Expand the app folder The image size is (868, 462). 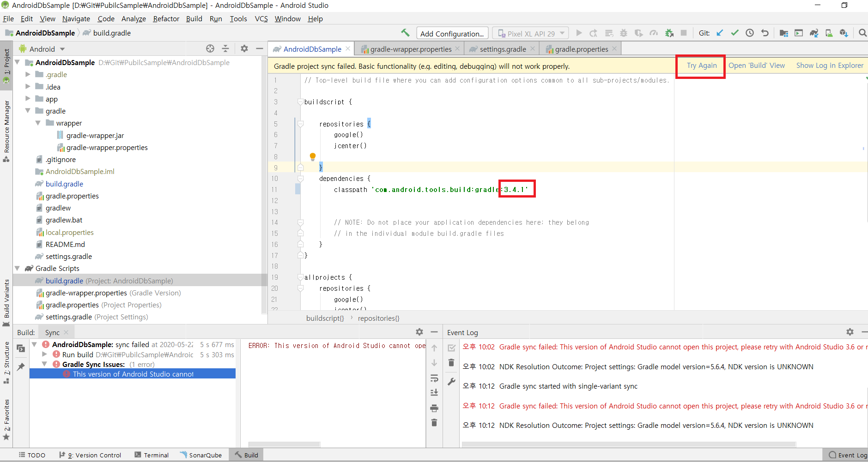coord(28,99)
